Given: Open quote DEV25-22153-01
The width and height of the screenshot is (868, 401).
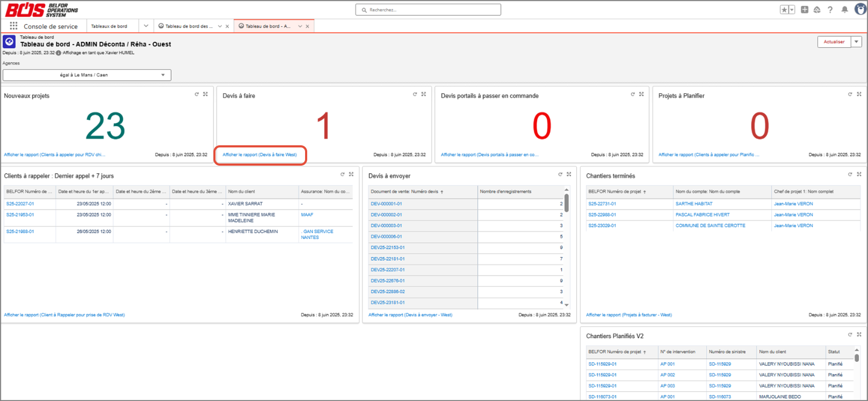Looking at the screenshot, I should pos(388,248).
